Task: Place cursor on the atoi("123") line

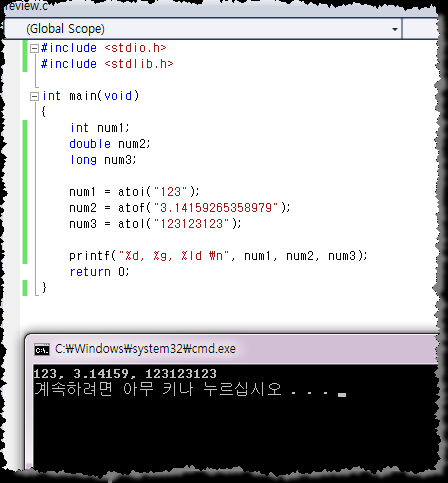Action: tap(134, 192)
